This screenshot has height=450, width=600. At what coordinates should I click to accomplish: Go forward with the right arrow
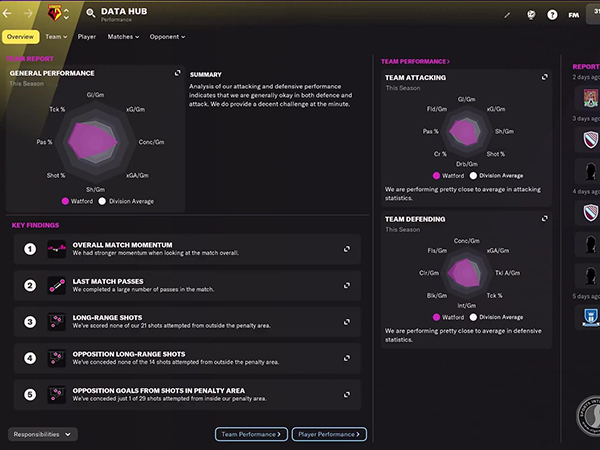click(x=29, y=14)
